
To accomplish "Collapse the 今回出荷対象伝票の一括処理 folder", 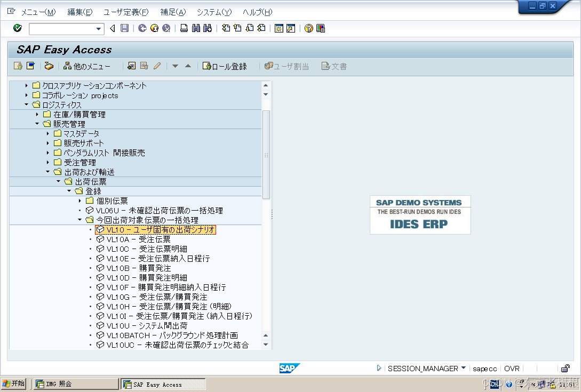I will [x=79, y=220].
